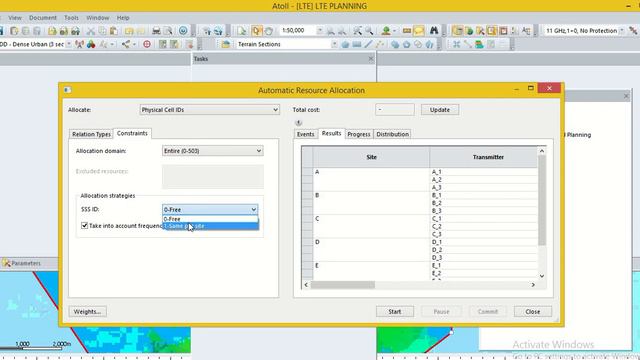Open the Document menu
Viewport: 640px width, 360px height.
click(x=43, y=18)
